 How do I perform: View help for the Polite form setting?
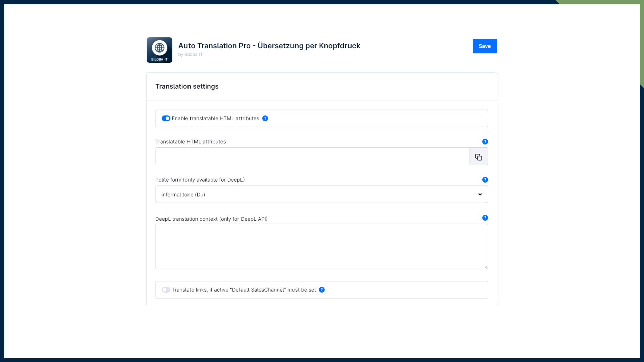click(x=485, y=179)
